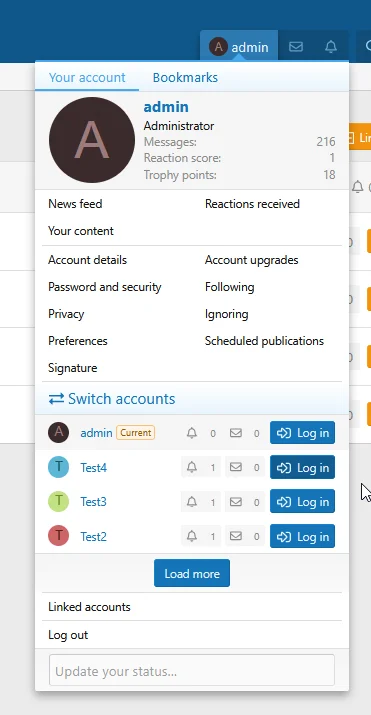The image size is (371, 715).
Task: Open the admin user menu in header
Action: (239, 47)
